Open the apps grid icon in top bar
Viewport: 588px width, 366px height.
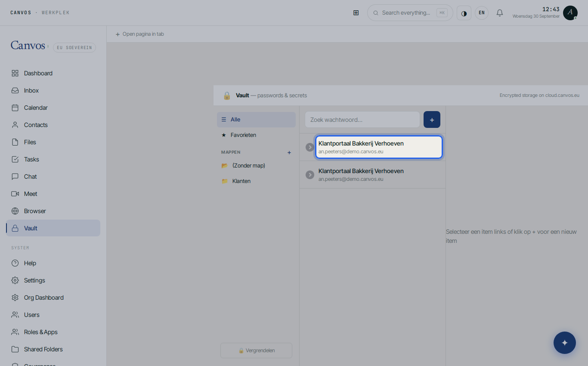[356, 13]
